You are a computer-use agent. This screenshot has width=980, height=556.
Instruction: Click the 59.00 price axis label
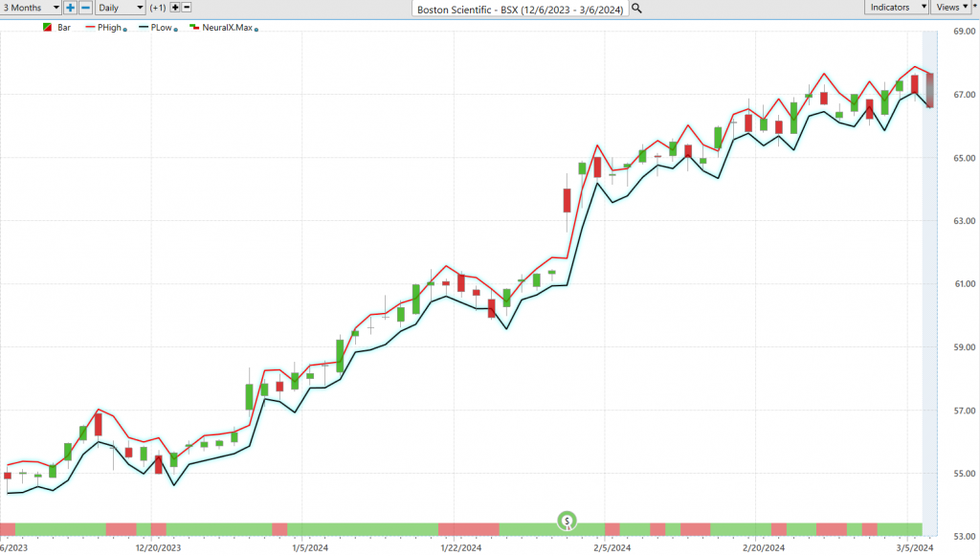pos(965,346)
